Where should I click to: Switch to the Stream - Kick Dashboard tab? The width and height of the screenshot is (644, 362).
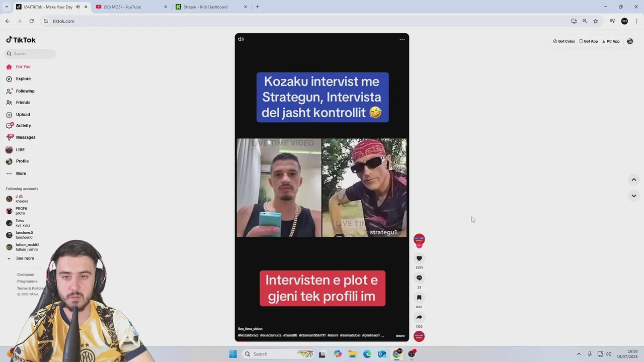211,7
